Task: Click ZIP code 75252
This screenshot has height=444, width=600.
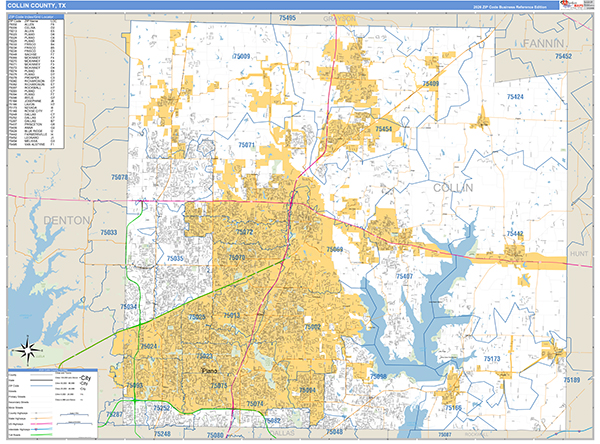Action: [x=161, y=408]
